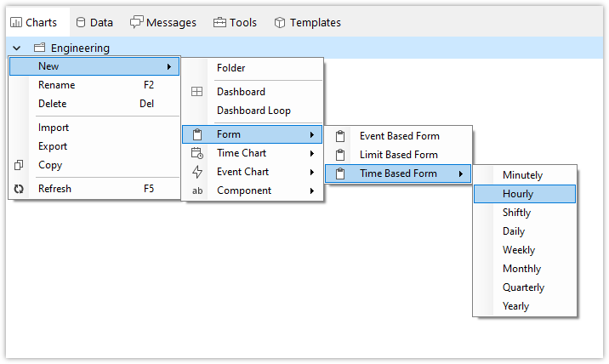Expand the Component submenu arrow
Image resolution: width=609 pixels, height=364 pixels.
312,191
